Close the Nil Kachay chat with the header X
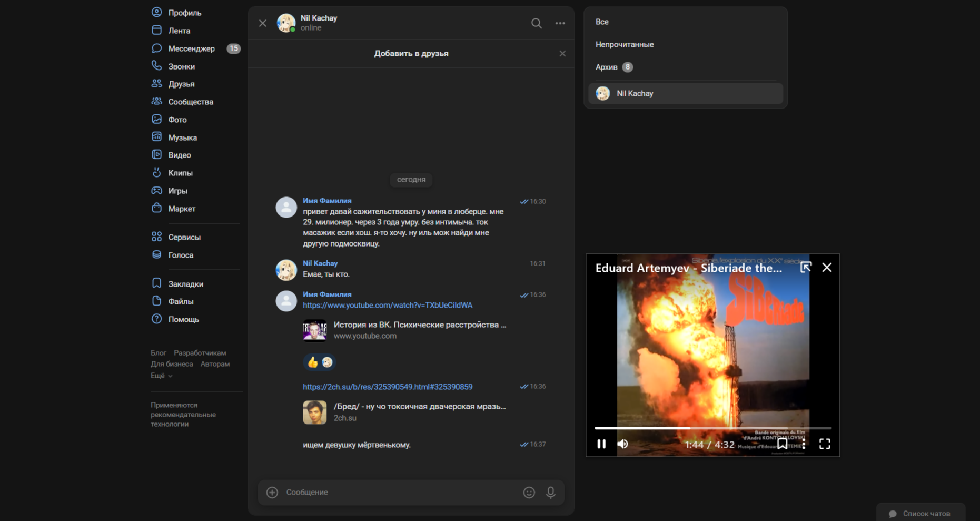Image resolution: width=980 pixels, height=521 pixels. pyautogui.click(x=263, y=23)
